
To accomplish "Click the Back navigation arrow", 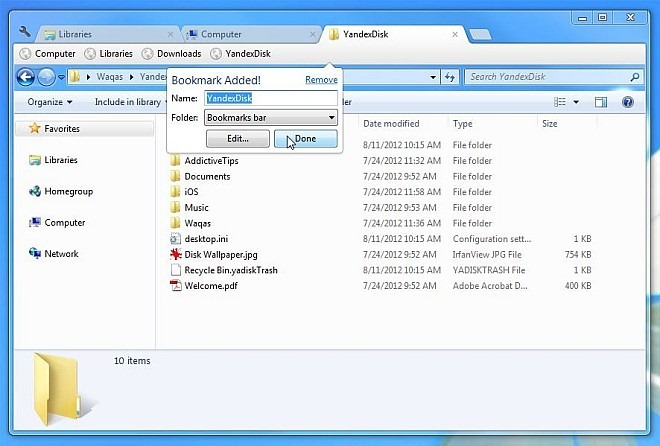I will [26, 77].
